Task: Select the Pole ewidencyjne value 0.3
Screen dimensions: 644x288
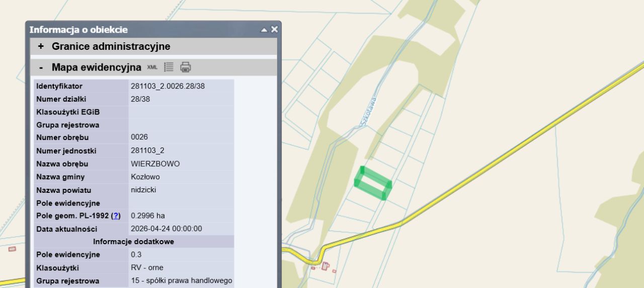Action: (136, 255)
